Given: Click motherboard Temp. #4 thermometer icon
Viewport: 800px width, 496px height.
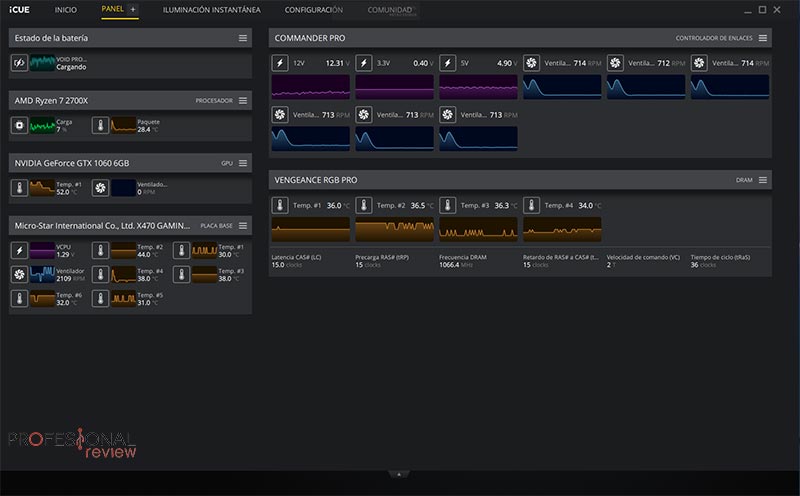Looking at the screenshot, I should pos(101,275).
